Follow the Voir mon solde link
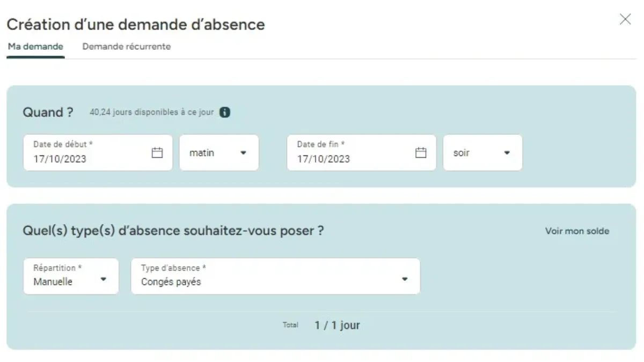Viewport: 644px width, 362px height. click(x=577, y=231)
